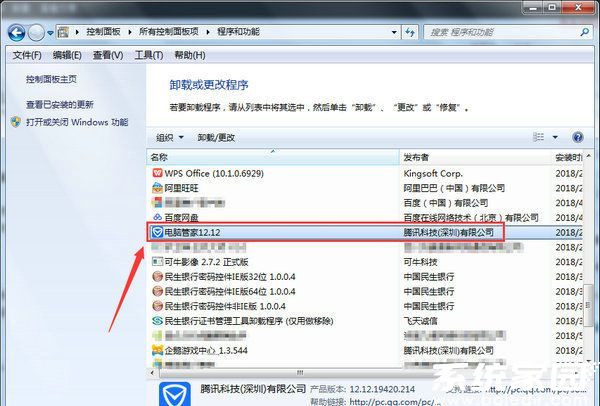Click the refresh icon beside address bar
The image size is (600, 406).
coord(410,32)
